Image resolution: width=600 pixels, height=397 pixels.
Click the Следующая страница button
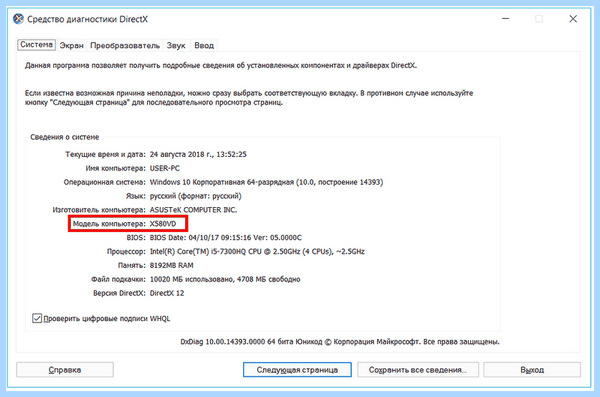coord(297,370)
